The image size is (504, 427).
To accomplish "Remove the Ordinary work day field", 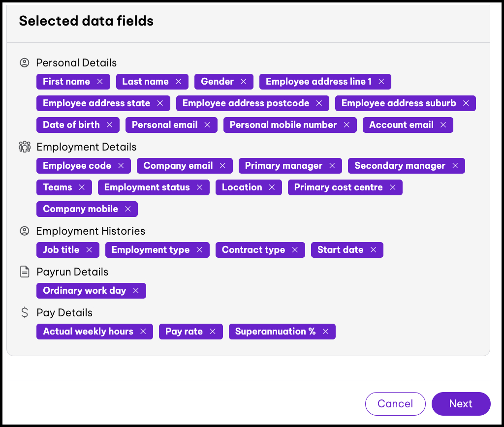I will click(x=136, y=291).
